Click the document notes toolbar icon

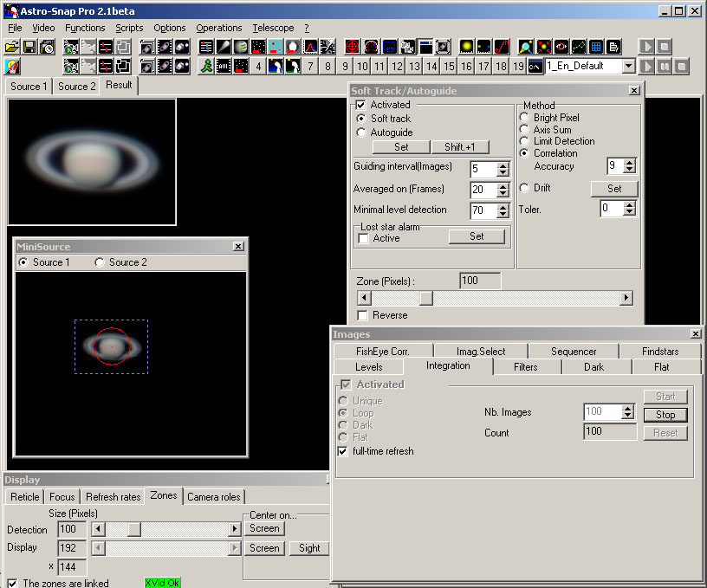(x=613, y=47)
